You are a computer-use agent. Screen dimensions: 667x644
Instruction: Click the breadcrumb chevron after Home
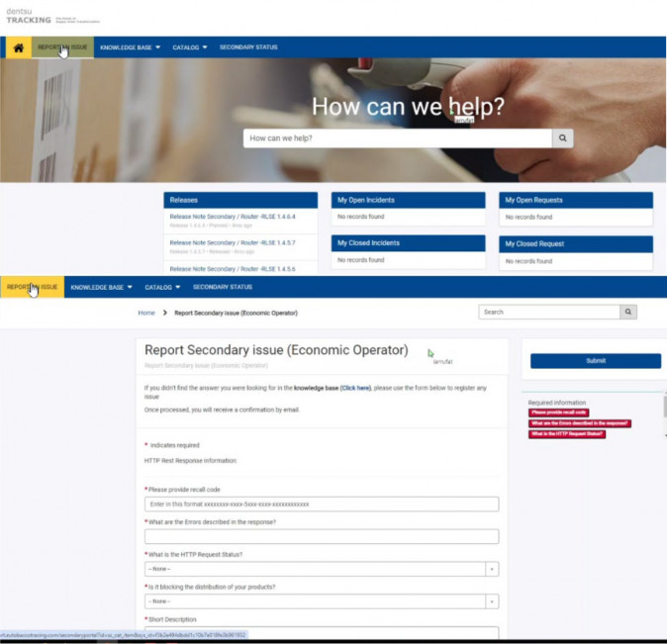[x=164, y=313]
